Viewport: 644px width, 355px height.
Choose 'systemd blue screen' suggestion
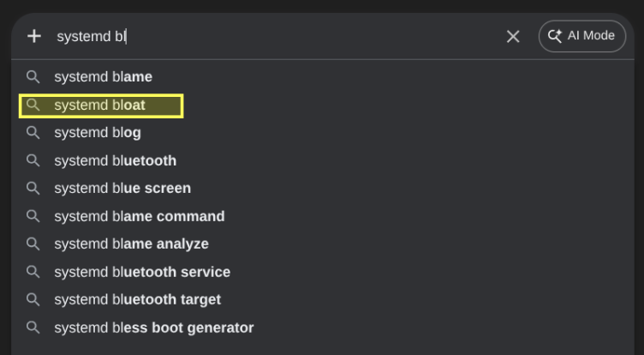click(x=122, y=189)
